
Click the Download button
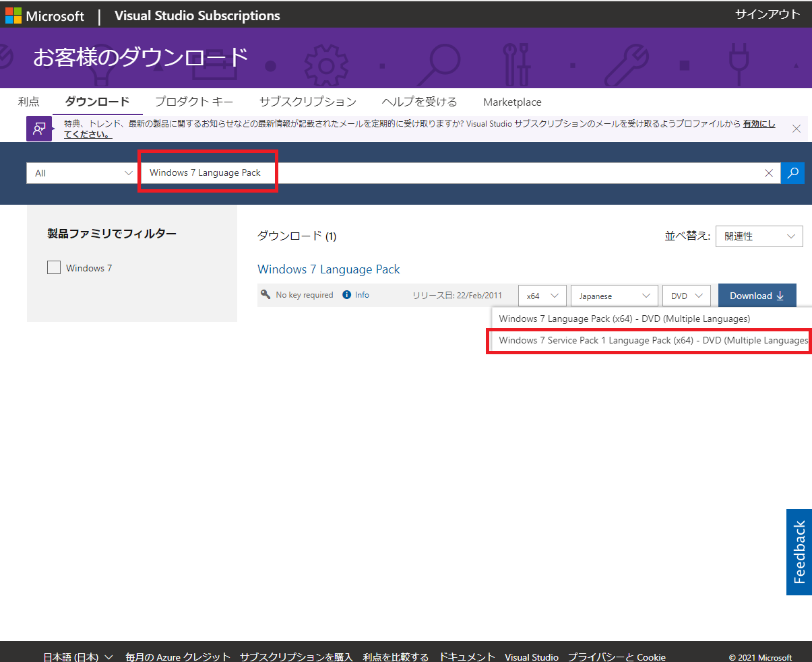[757, 296]
